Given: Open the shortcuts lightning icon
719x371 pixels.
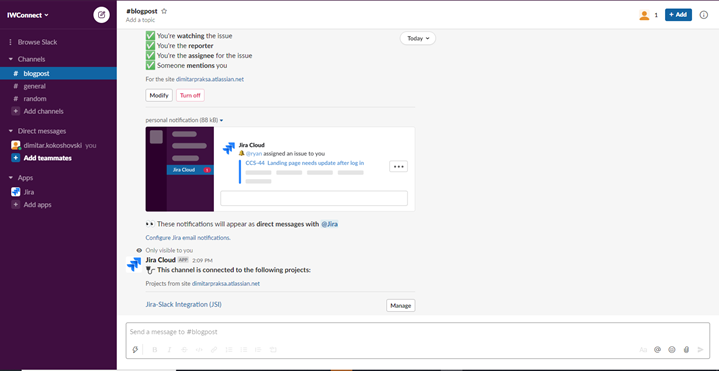Looking at the screenshot, I should pos(135,349).
